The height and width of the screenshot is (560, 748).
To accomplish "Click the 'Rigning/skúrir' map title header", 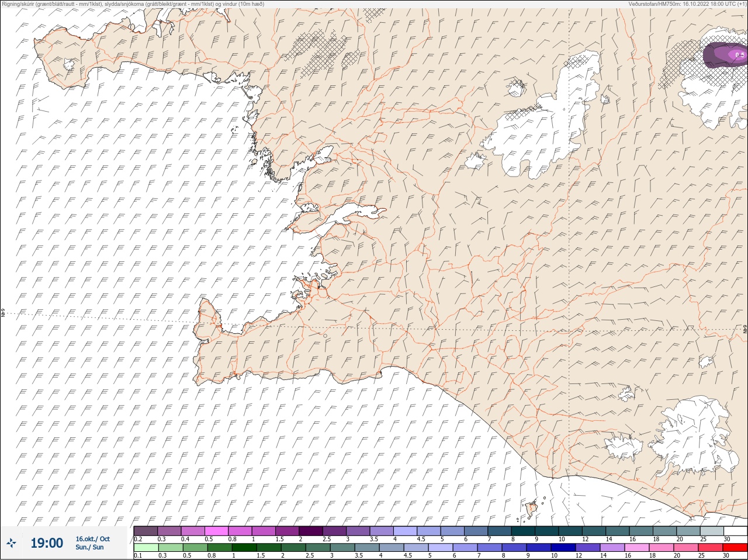I will (132, 4).
